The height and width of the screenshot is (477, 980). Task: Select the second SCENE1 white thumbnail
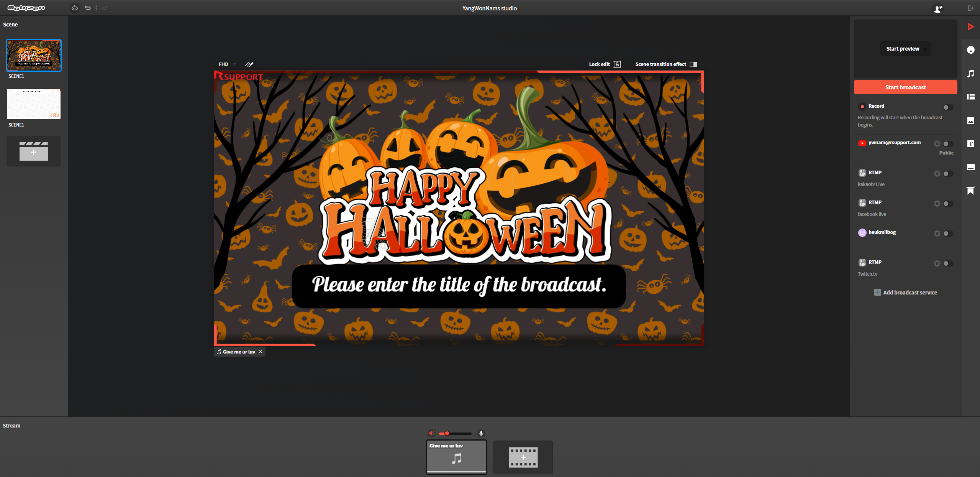tap(34, 104)
